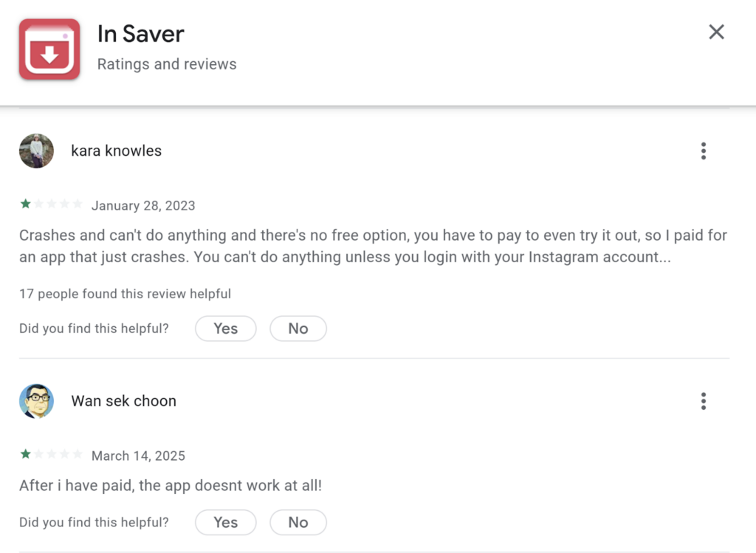
Task: Click No under kara knowles review
Action: click(298, 329)
